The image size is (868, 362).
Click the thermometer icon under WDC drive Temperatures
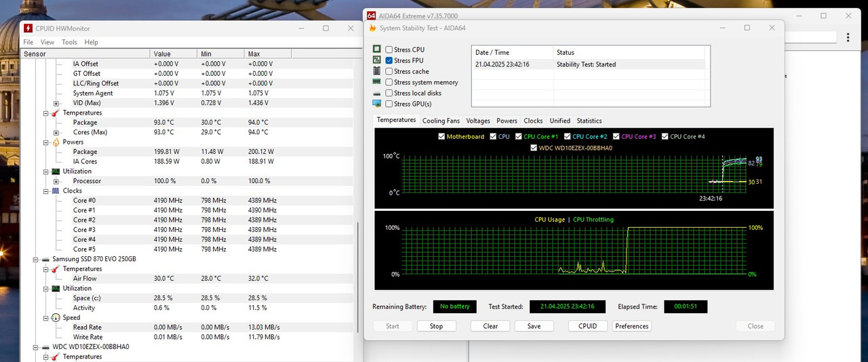(56, 357)
